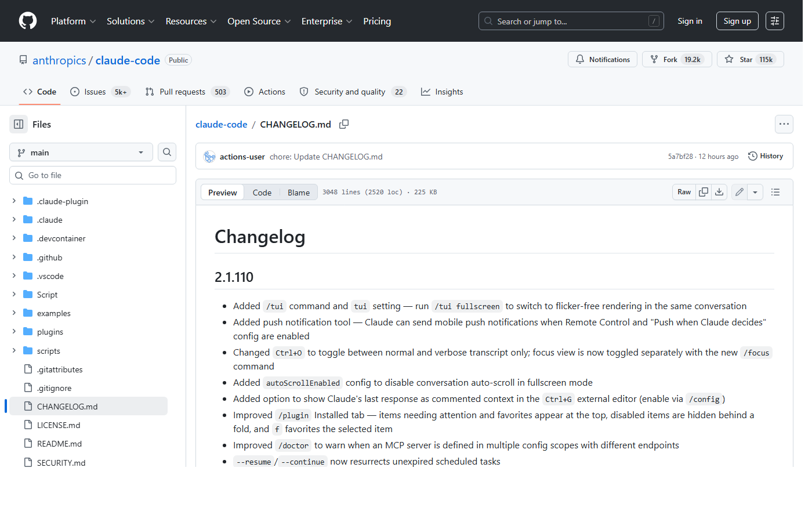812x522 pixels.
Task: Expand the .claude folder chevron
Action: (14, 219)
